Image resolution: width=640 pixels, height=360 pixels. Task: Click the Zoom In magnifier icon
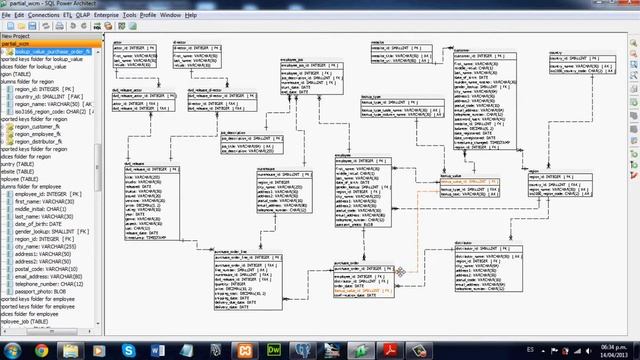point(634,43)
